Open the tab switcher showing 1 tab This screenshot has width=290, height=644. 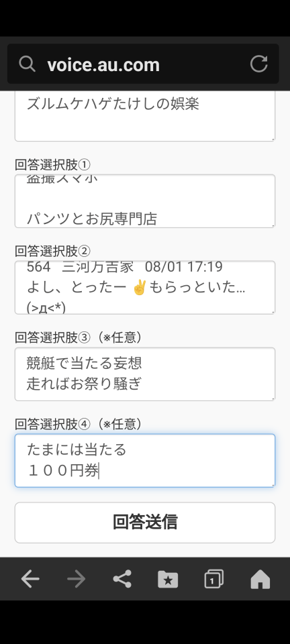click(214, 579)
